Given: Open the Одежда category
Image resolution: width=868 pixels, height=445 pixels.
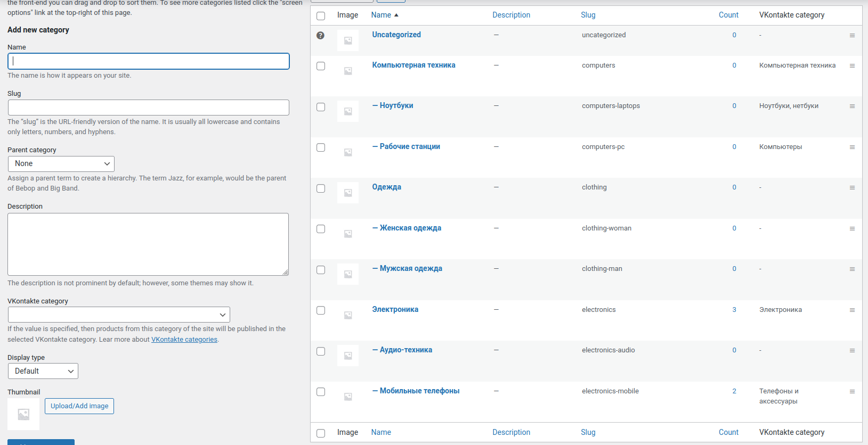Looking at the screenshot, I should (x=386, y=187).
